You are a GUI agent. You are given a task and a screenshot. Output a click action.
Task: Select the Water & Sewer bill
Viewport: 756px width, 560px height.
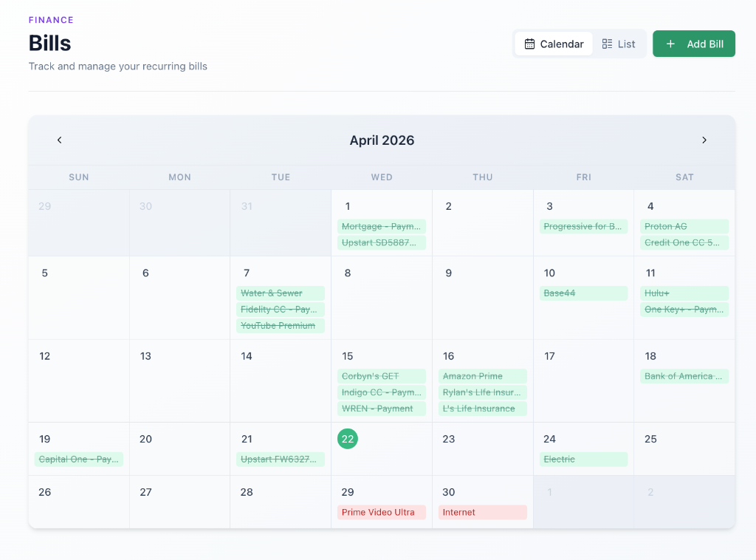pos(281,293)
